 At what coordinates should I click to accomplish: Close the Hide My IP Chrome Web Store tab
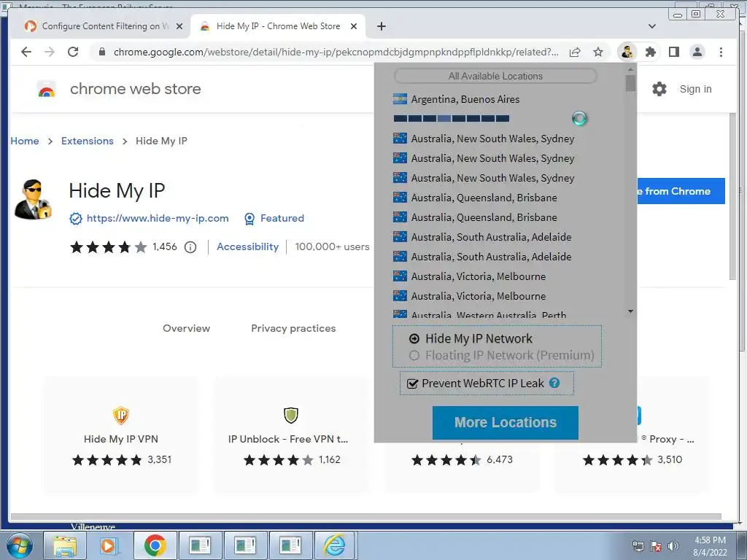[x=354, y=26]
